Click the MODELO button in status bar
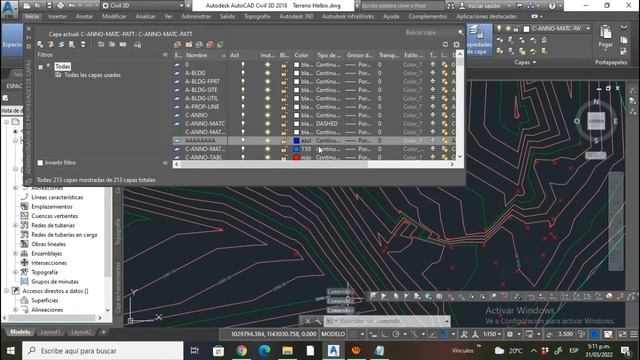Screen dimensions: 640x360 coord(333,334)
